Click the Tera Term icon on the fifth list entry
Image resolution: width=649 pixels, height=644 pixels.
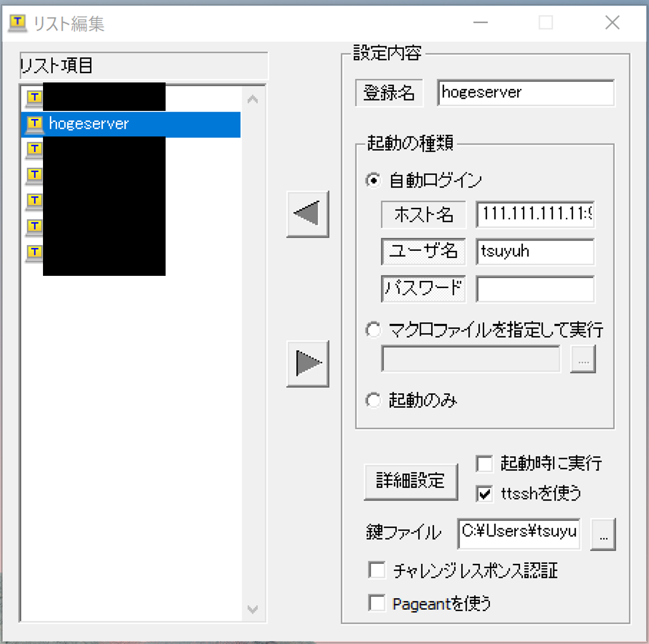(x=34, y=200)
